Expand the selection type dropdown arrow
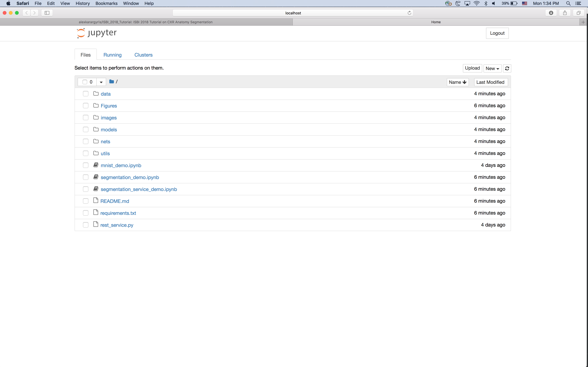 coord(101,82)
